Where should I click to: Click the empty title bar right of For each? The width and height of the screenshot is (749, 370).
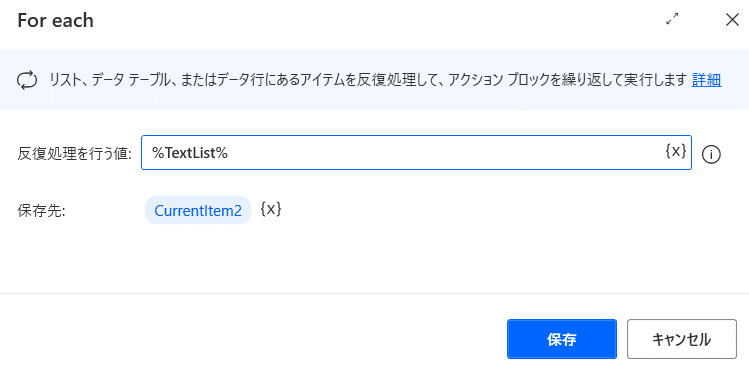pyautogui.click(x=377, y=21)
